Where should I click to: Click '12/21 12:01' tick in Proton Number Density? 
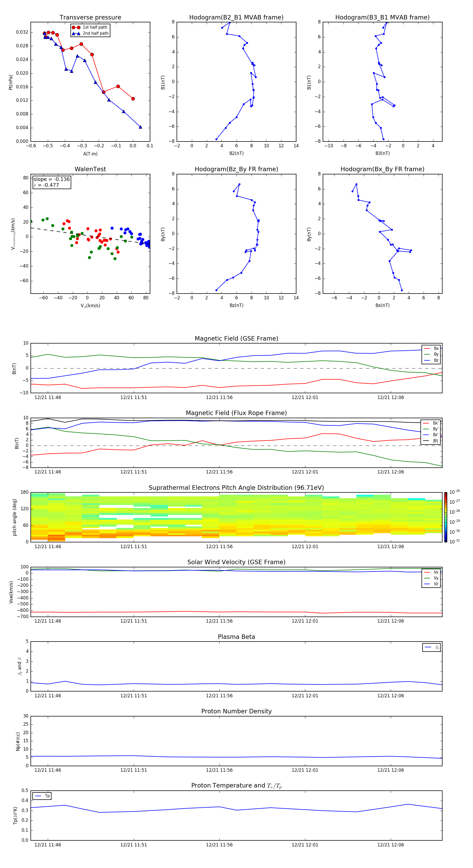pos(305,770)
